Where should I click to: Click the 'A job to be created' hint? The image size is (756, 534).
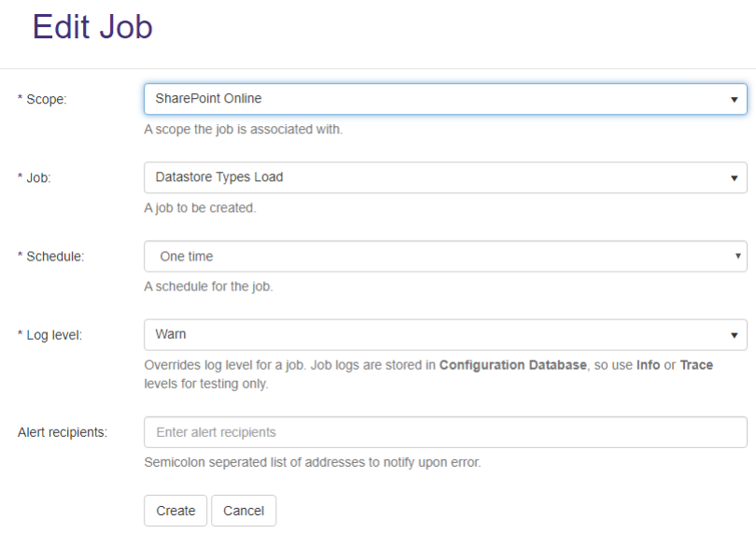point(200,208)
